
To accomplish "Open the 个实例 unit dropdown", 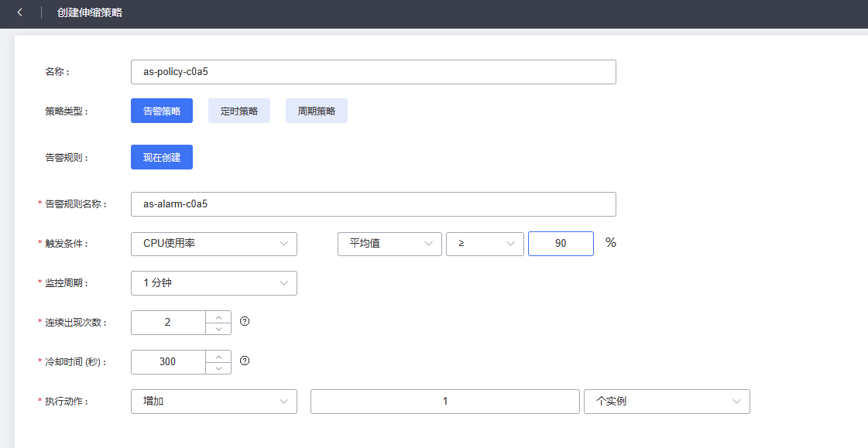I will [x=667, y=402].
